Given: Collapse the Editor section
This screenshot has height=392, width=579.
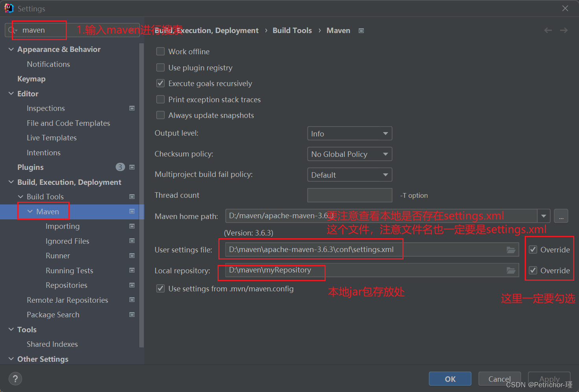Looking at the screenshot, I should (x=11, y=94).
